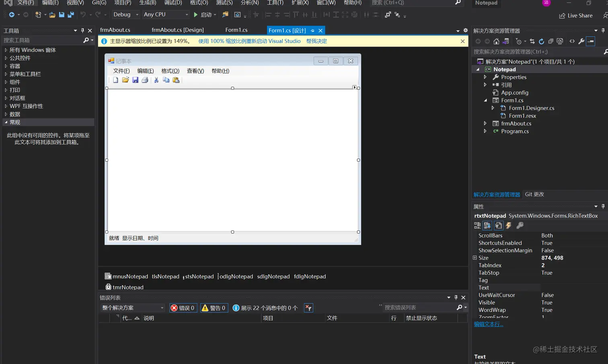Viewport: 608px width, 364px height.
Task: Open the 生成(B) menu in Visual Studio
Action: pyautogui.click(x=148, y=3)
